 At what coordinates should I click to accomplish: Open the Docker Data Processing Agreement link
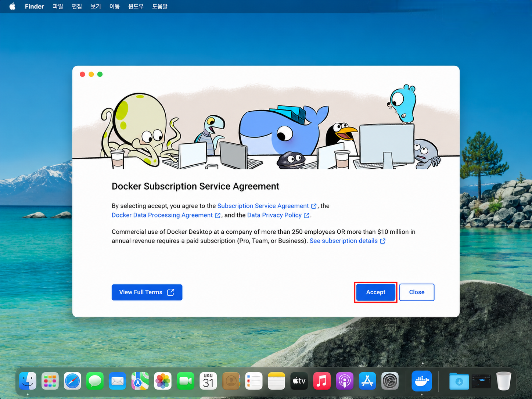click(162, 215)
